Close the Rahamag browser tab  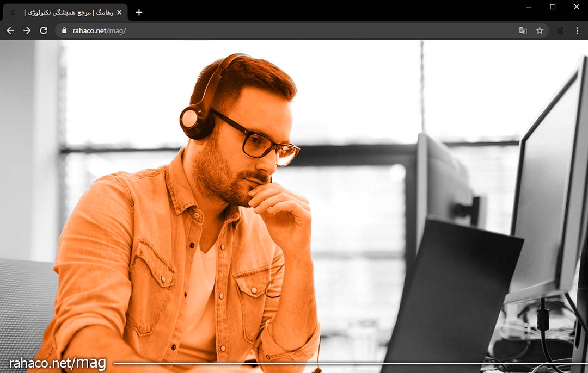tap(119, 13)
